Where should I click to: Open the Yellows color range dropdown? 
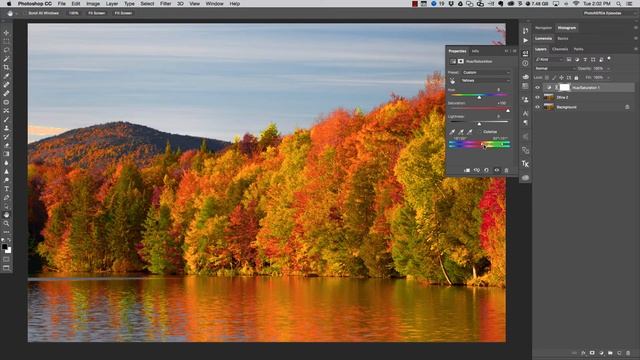[486, 81]
